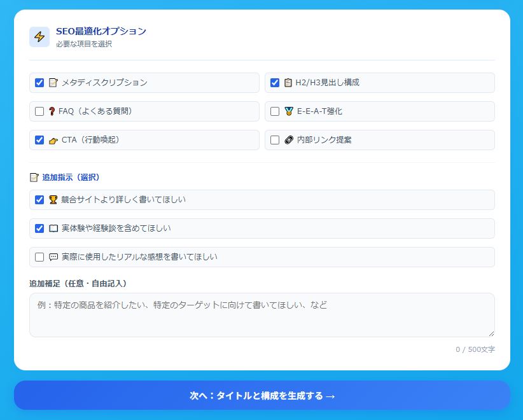
Task: Uncheck 競合サイトより詳しく書いてほしい checkbox
Action: 39,200
